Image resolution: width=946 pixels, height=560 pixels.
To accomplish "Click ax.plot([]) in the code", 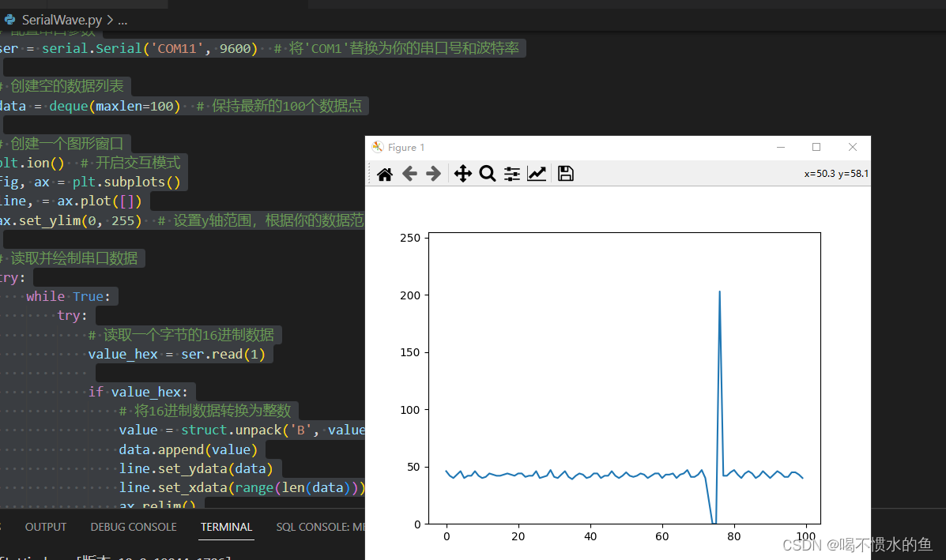I will tap(100, 201).
